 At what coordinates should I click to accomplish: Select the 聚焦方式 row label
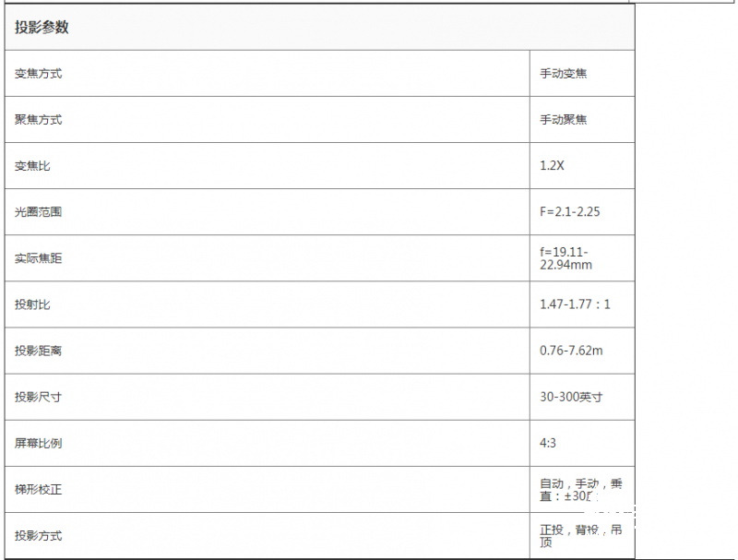[38, 120]
